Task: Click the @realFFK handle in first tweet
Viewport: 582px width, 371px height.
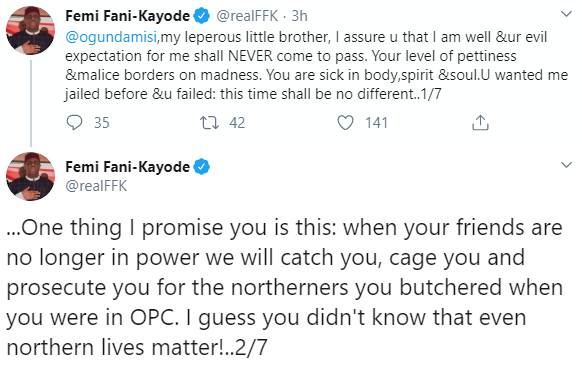Action: tap(247, 16)
